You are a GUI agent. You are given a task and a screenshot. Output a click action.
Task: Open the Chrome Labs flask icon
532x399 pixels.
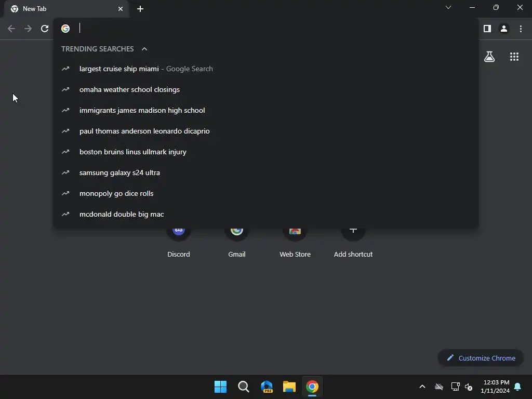pyautogui.click(x=489, y=57)
